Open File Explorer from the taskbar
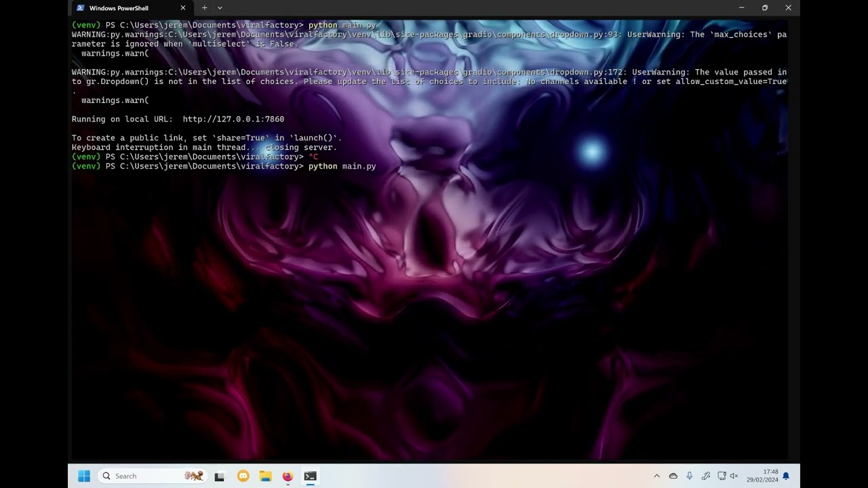This screenshot has width=868, height=488. (265, 476)
